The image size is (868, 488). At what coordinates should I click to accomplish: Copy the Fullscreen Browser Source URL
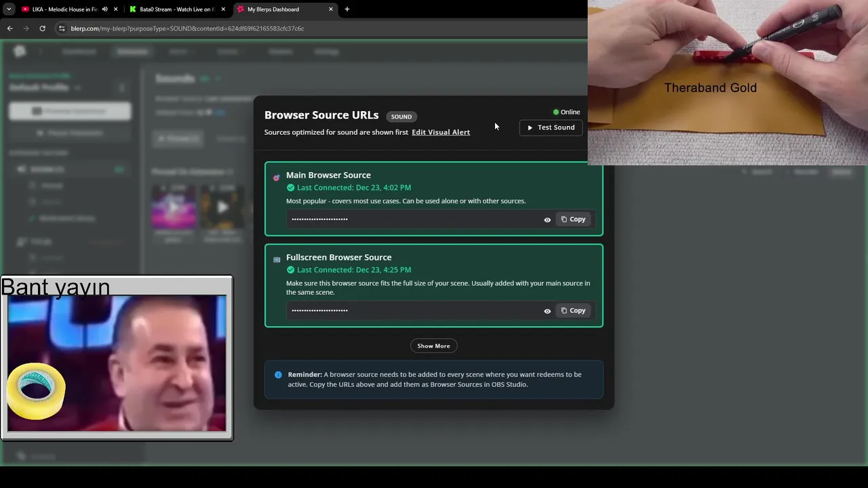coord(573,310)
